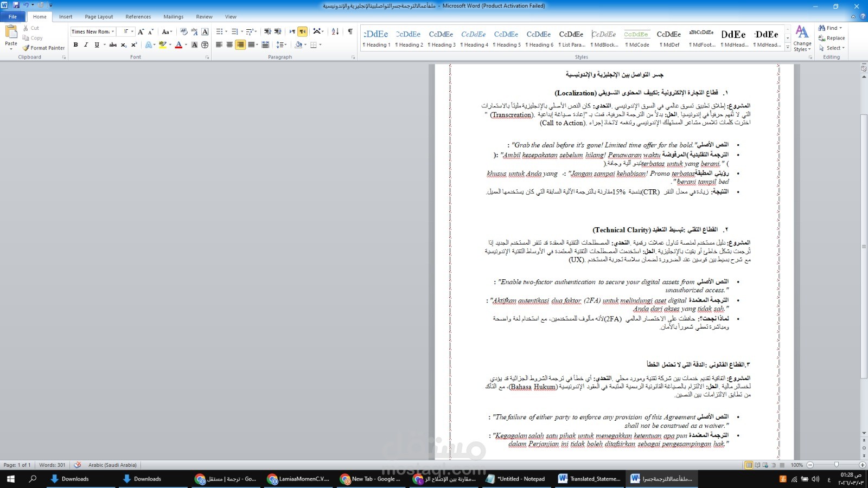The image size is (868, 488).
Task: Toggle right-to-left text direction
Action: [303, 31]
